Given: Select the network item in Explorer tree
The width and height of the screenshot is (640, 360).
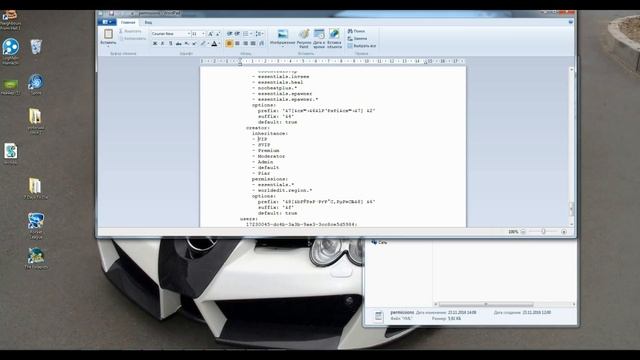Looking at the screenshot, I should [x=379, y=242].
